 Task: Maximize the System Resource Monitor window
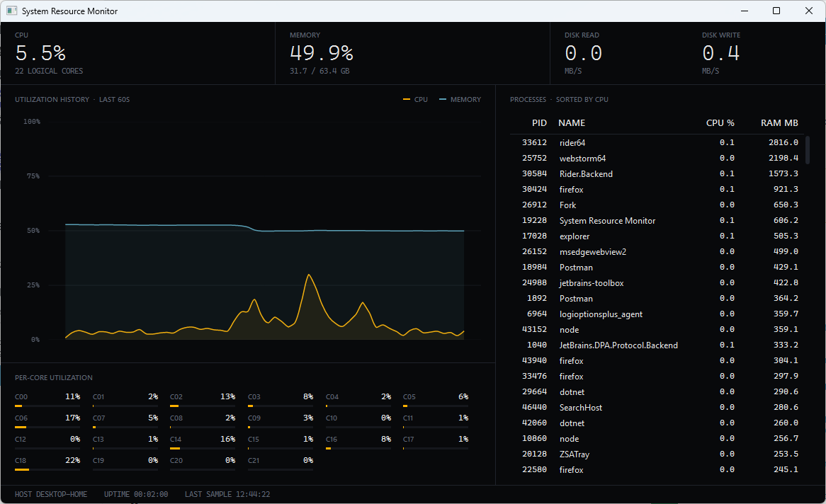click(776, 11)
